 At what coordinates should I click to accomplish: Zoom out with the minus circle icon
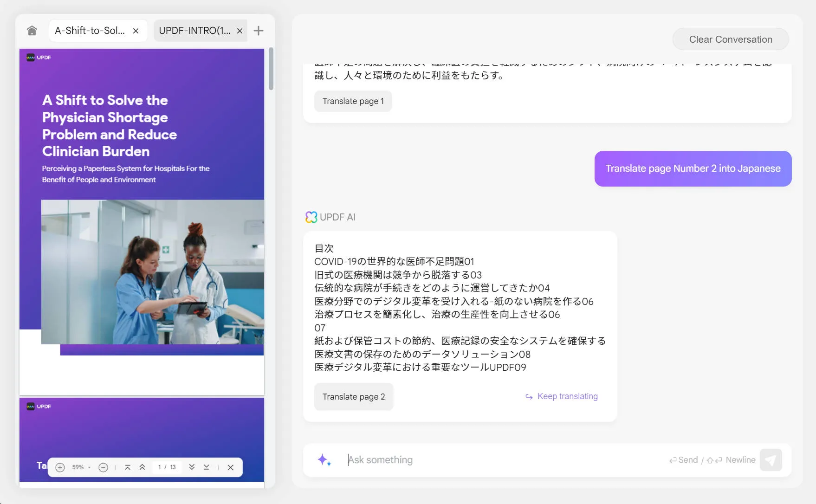103,467
